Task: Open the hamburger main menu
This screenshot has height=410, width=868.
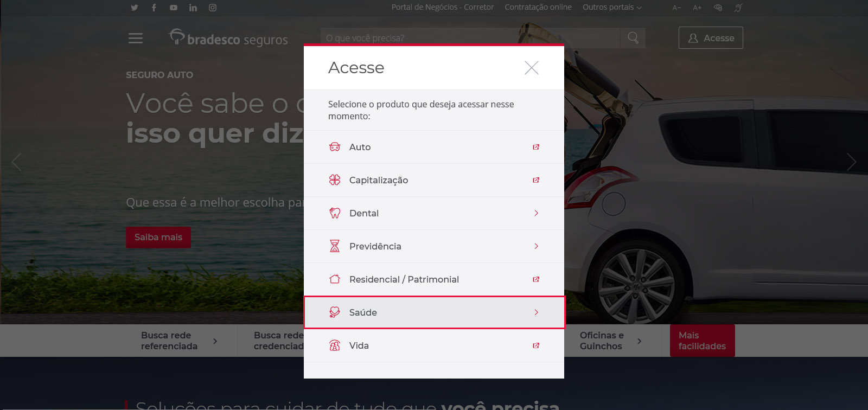Action: [x=136, y=38]
